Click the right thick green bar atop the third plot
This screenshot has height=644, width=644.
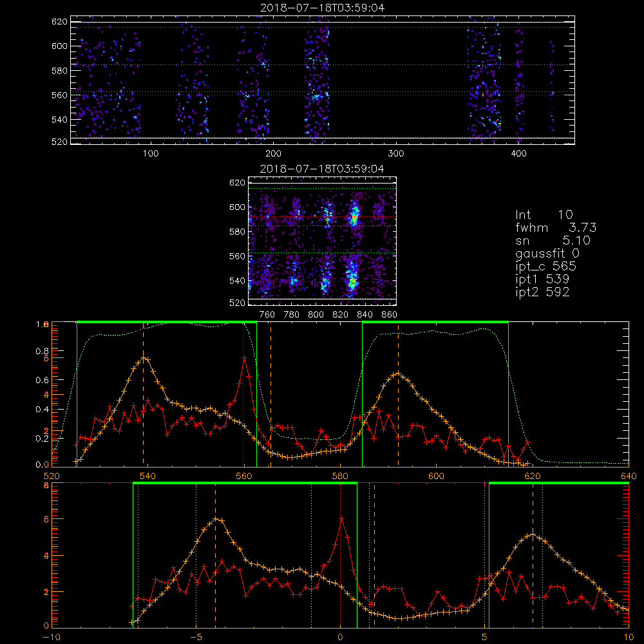(x=435, y=322)
